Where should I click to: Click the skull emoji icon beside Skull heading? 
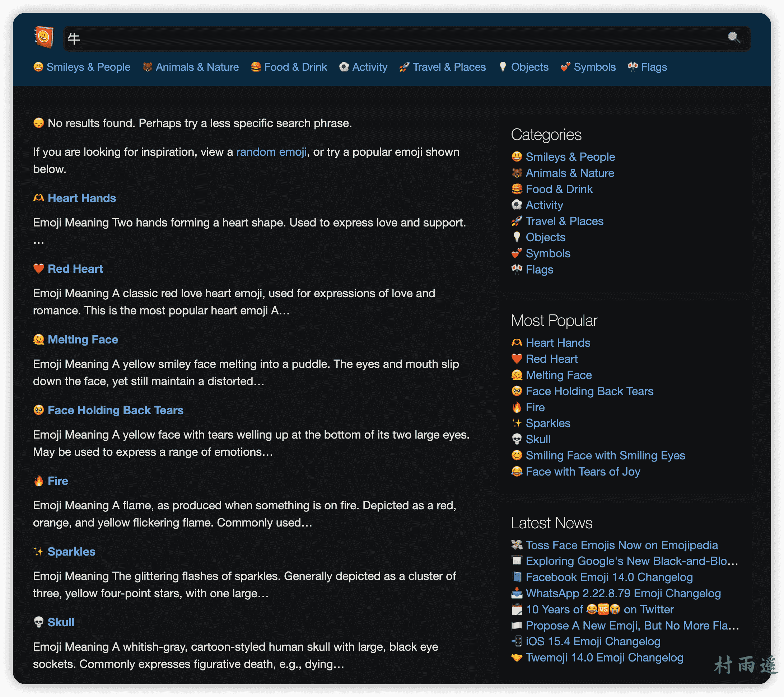pyautogui.click(x=39, y=622)
